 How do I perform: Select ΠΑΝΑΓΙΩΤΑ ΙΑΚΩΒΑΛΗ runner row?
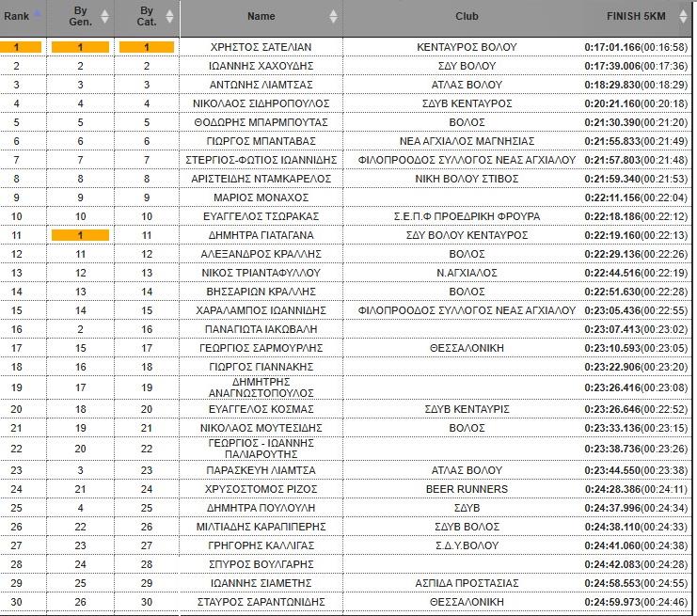coord(261,329)
